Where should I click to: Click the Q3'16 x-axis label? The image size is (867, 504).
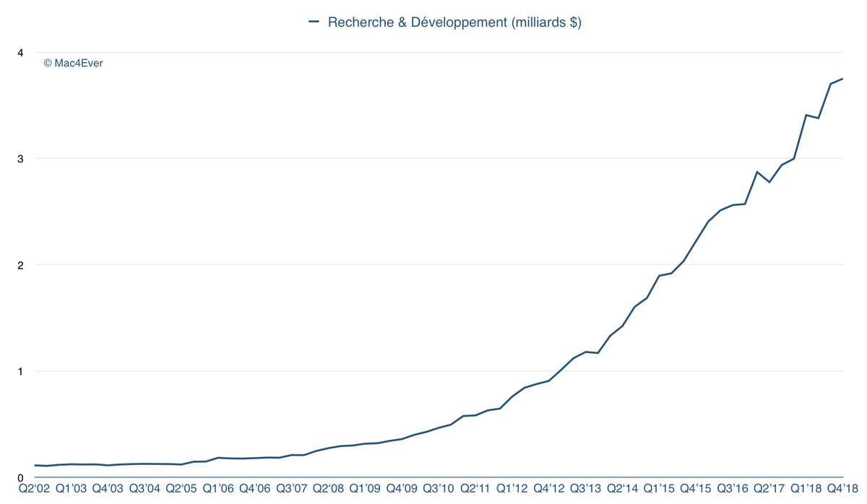tap(733, 489)
